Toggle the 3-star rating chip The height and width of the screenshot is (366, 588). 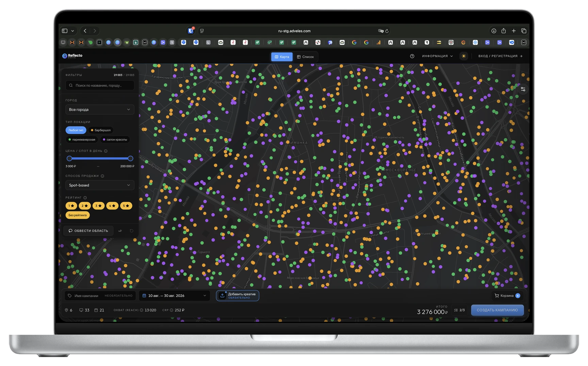[98, 206]
